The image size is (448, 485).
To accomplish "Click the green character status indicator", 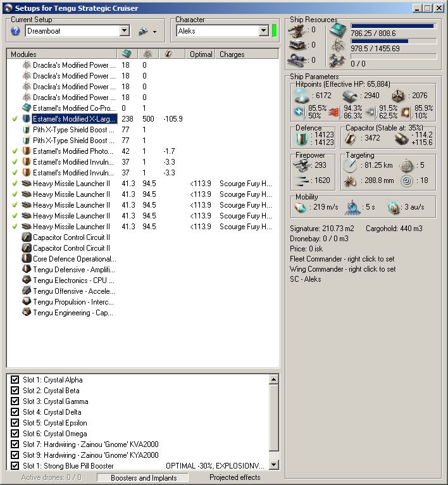I will pyautogui.click(x=274, y=30).
